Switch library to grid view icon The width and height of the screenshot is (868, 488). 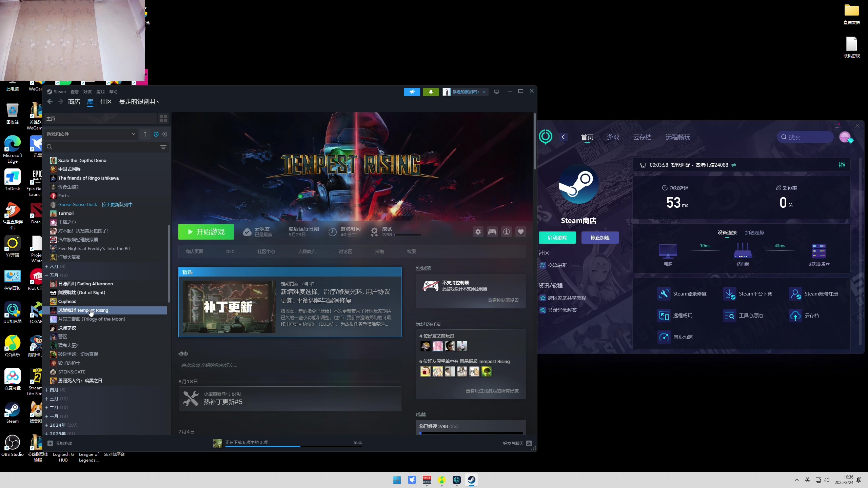coord(163,118)
